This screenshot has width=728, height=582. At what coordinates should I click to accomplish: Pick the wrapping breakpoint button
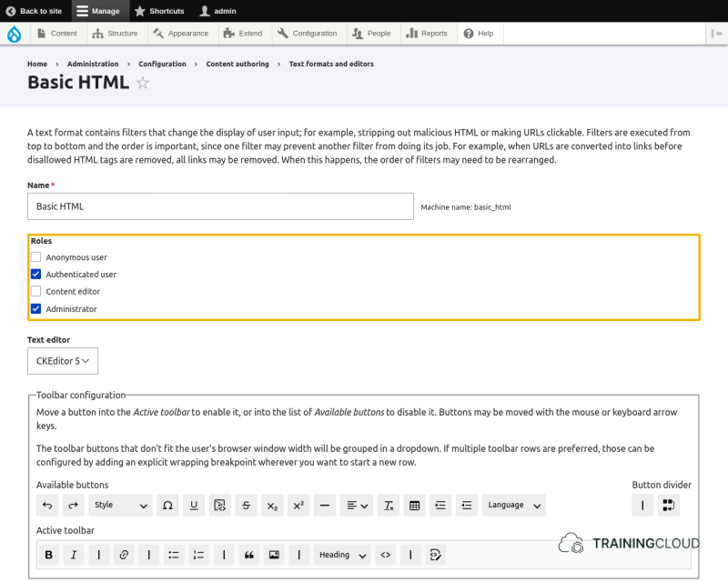(x=669, y=505)
